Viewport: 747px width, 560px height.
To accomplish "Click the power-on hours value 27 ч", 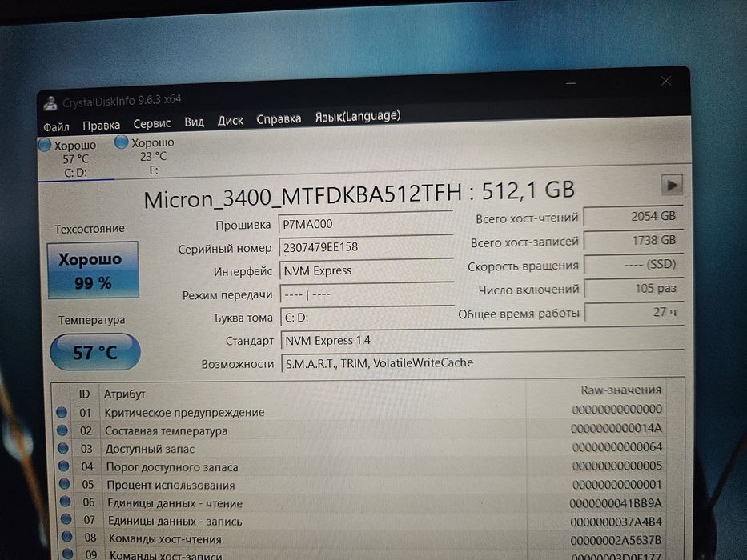I will point(635,312).
